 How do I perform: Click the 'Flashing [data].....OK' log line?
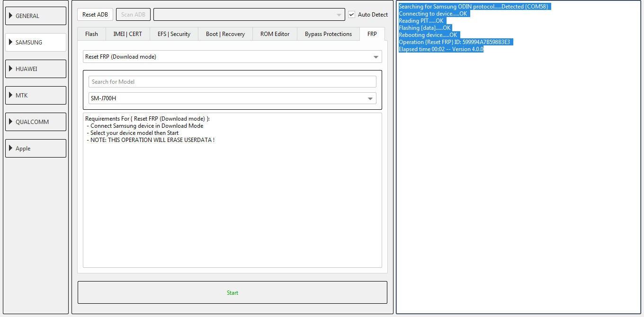coord(425,28)
